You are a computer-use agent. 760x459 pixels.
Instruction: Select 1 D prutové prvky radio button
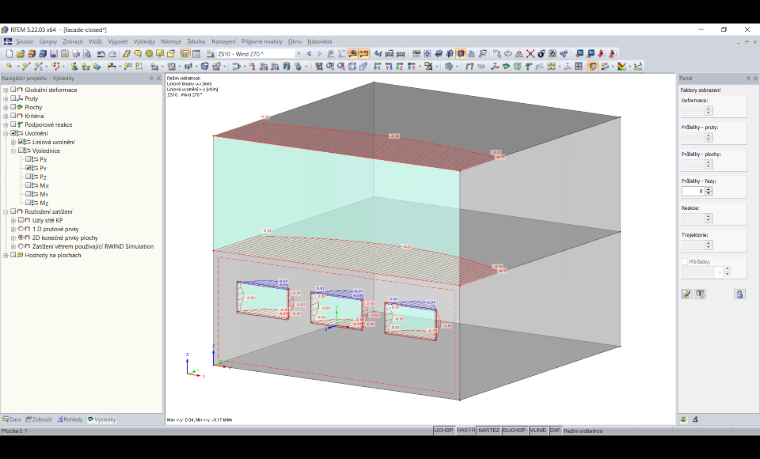click(21, 229)
